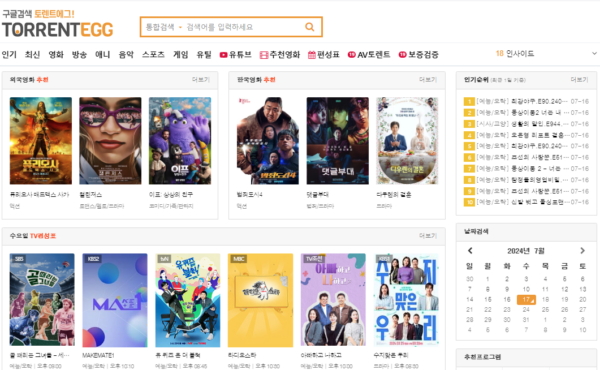
Task: Open the 방송 menu item
Action: [79, 55]
